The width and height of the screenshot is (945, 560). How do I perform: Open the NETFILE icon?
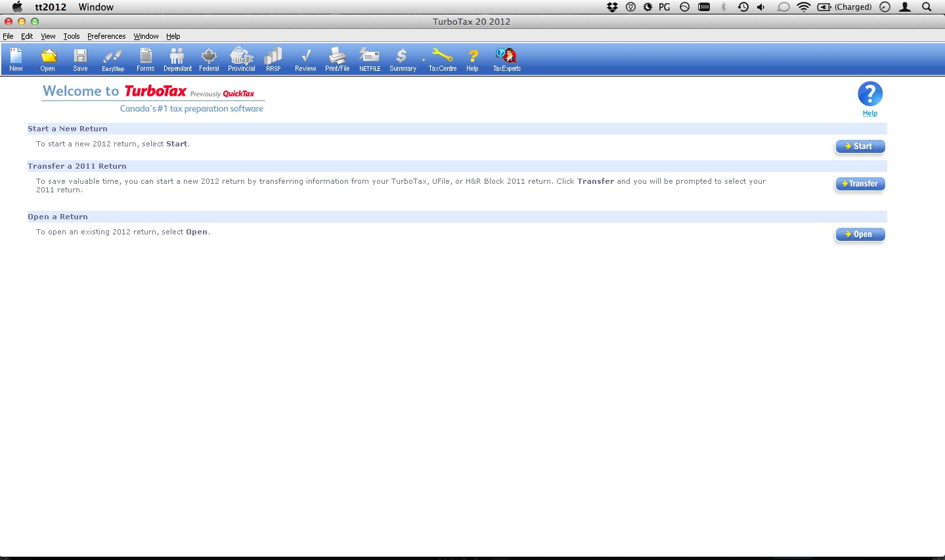click(x=370, y=59)
